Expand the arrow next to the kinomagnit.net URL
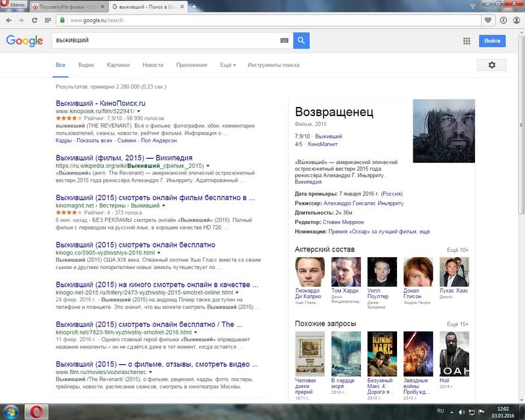This screenshot has width=525, height=420. pyautogui.click(x=163, y=205)
